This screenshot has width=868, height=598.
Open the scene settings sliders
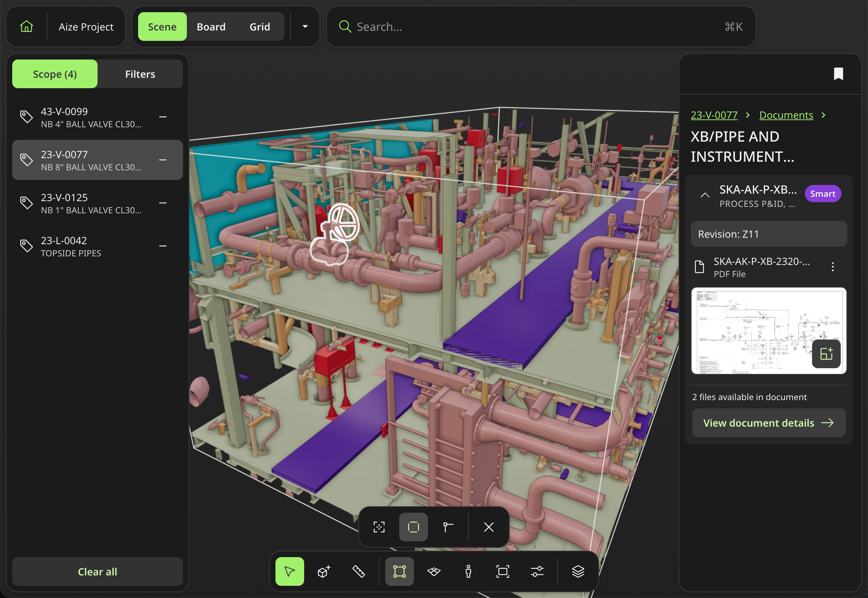point(537,571)
